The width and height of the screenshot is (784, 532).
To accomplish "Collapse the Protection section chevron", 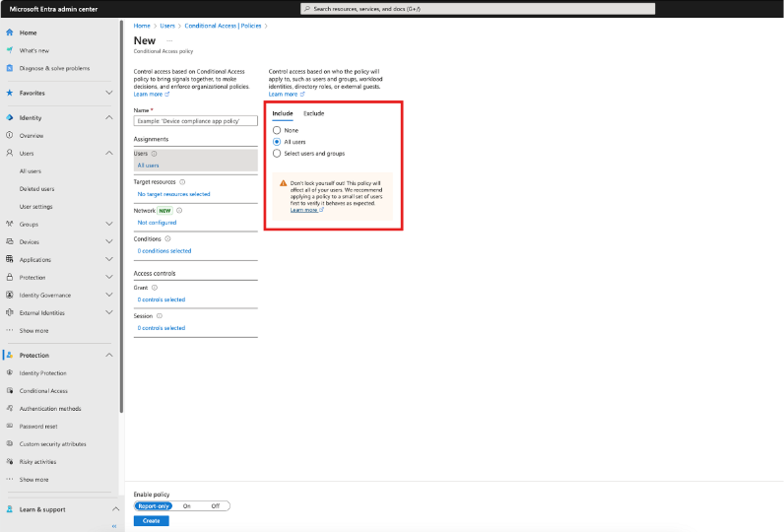I will tap(109, 355).
